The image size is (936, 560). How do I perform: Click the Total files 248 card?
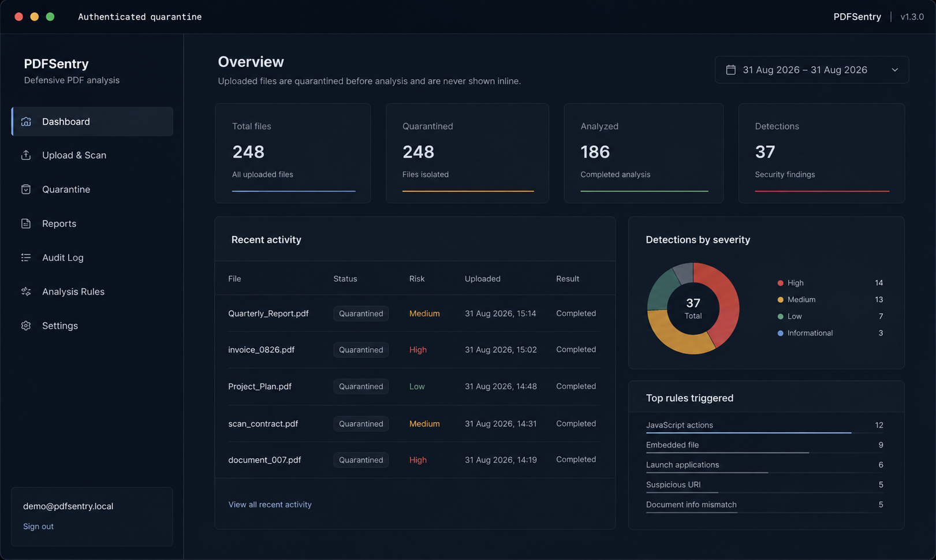click(x=293, y=153)
